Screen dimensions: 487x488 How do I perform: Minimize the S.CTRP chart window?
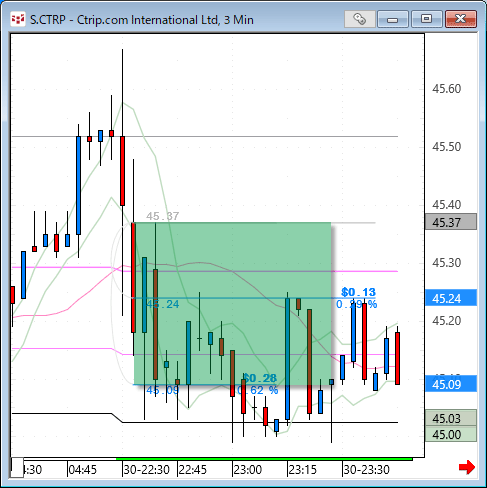tap(393, 19)
